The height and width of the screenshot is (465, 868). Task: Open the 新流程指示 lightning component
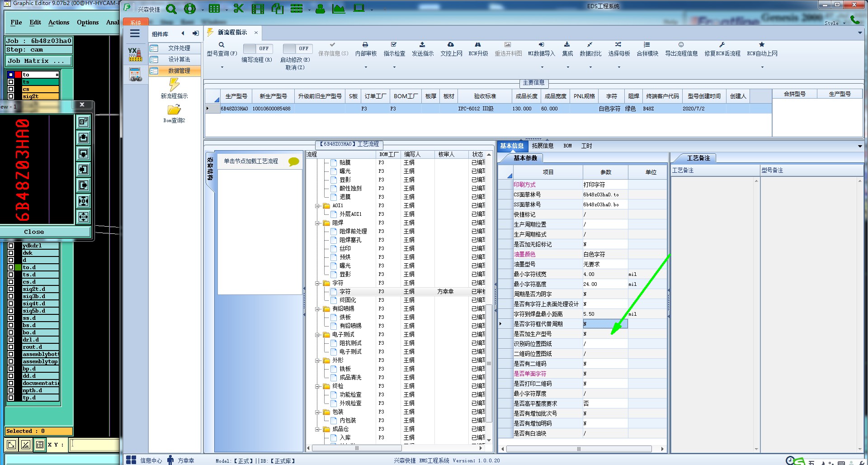pos(174,84)
